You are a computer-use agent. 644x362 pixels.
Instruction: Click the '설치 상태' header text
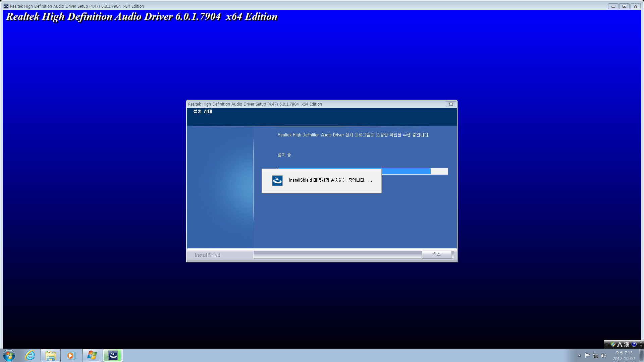pos(203,112)
